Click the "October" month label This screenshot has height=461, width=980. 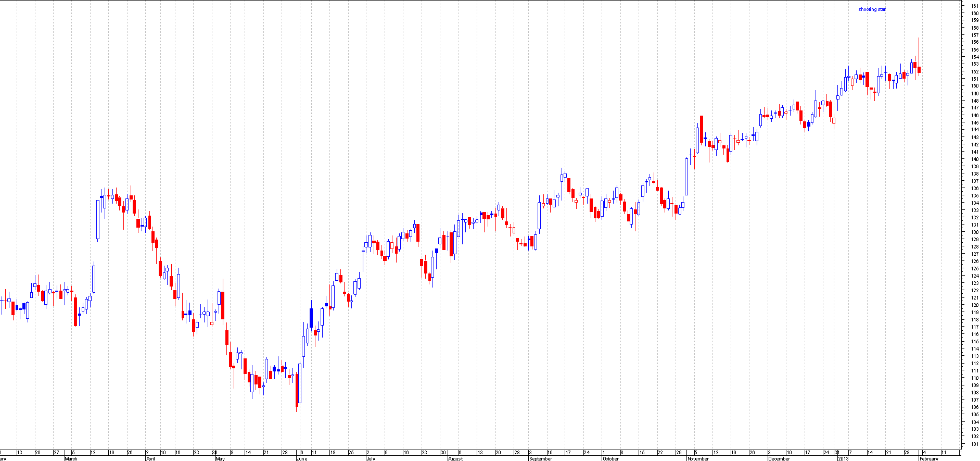coord(610,458)
